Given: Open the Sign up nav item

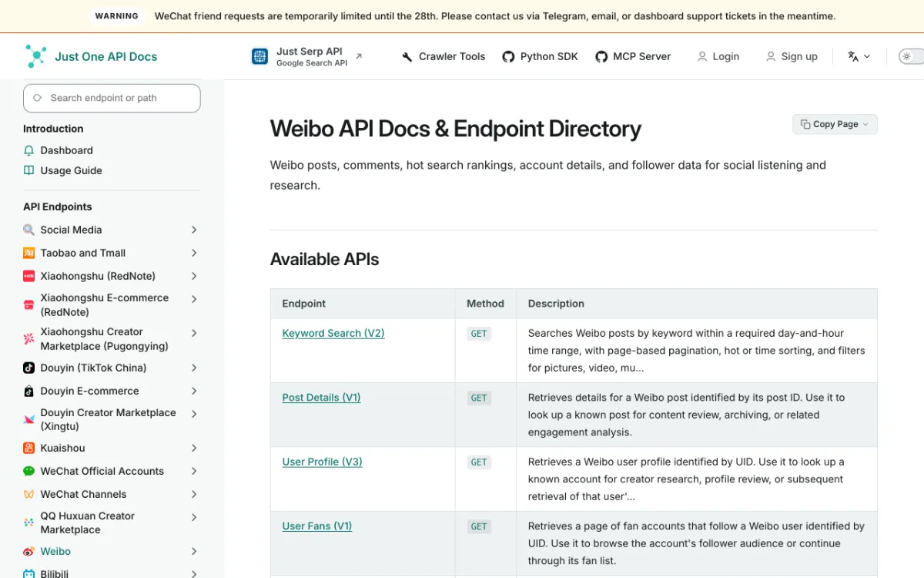Looking at the screenshot, I should pyautogui.click(x=792, y=56).
